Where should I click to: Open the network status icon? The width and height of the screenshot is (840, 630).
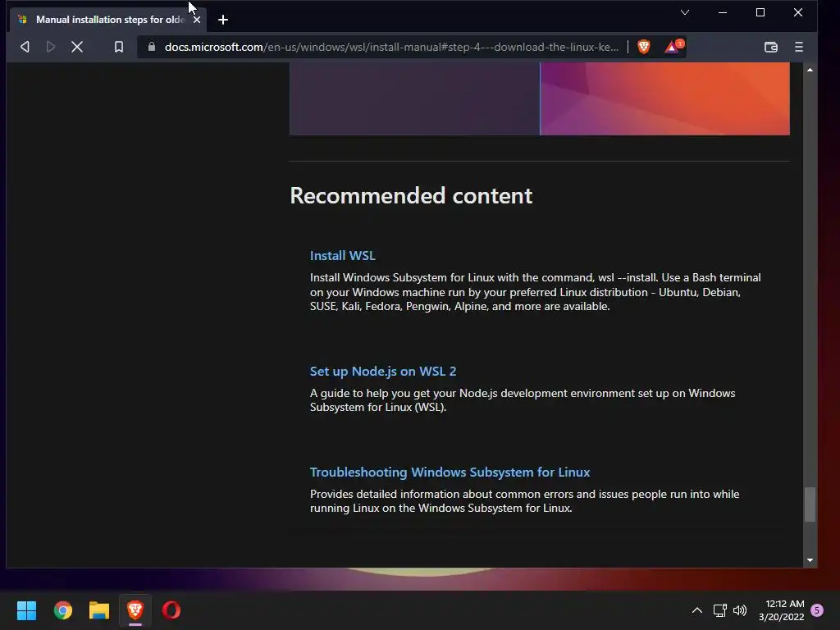719,610
